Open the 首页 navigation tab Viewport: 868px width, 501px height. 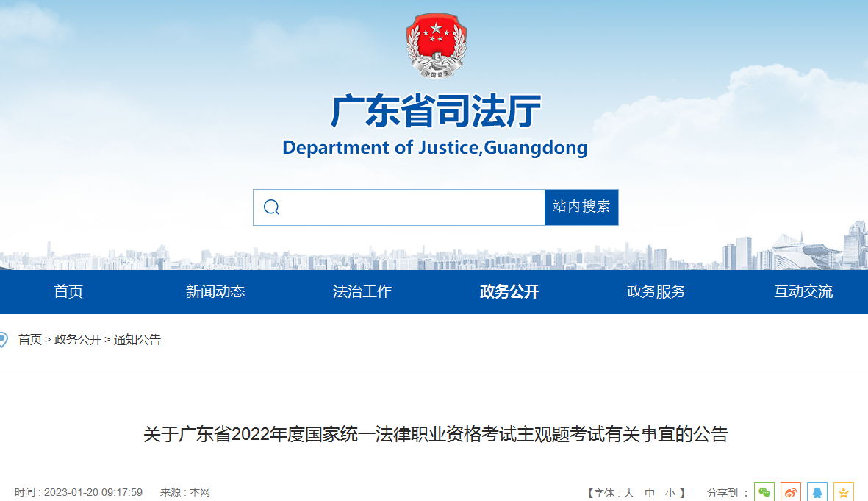68,291
